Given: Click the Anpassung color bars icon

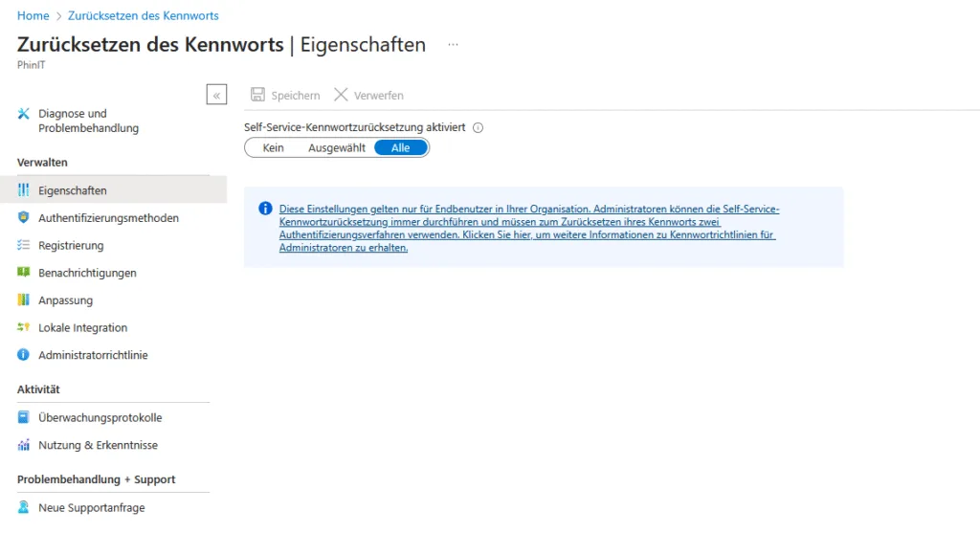Looking at the screenshot, I should (x=24, y=300).
